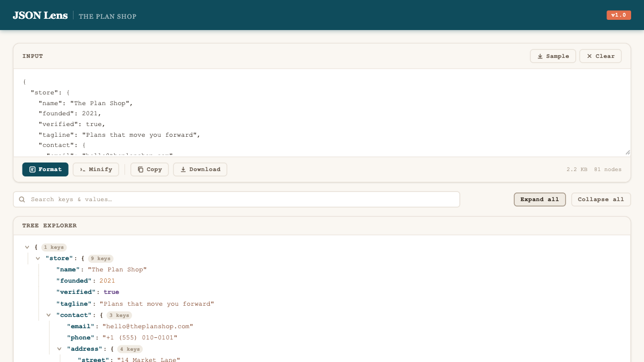644x362 pixels.
Task: Collapse the "address" node
Action: pos(59,349)
